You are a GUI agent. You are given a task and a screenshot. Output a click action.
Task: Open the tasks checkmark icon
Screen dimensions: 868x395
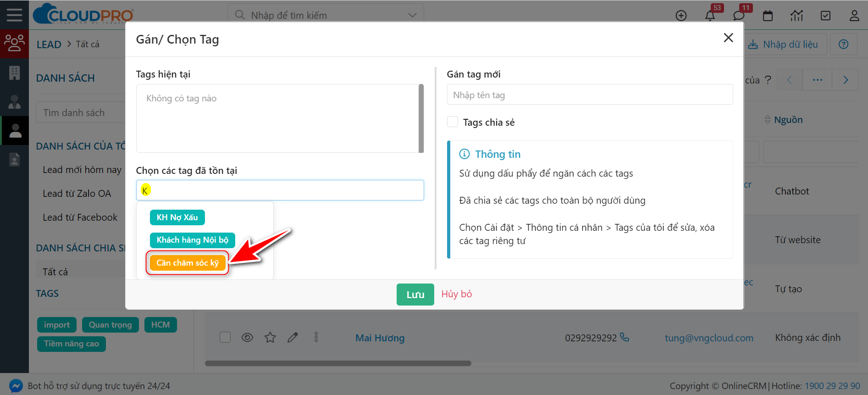825,16
